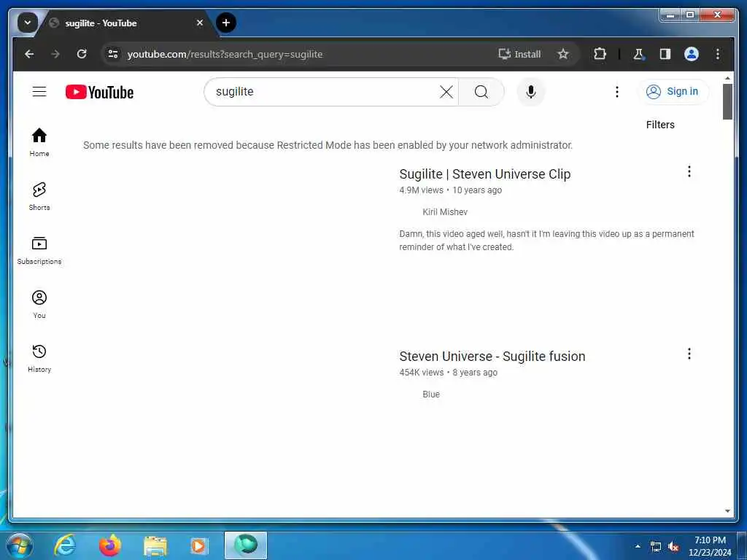Launch Firefox from taskbar
747x560 pixels.
109,545
